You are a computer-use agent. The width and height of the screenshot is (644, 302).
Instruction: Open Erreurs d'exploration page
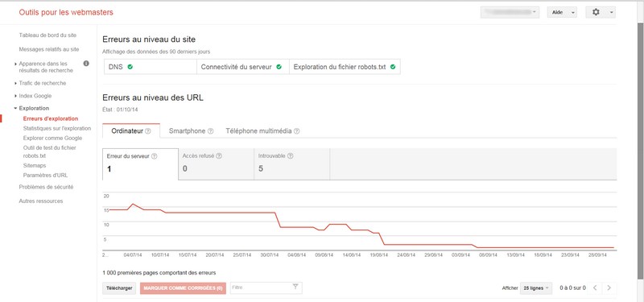[x=51, y=118]
